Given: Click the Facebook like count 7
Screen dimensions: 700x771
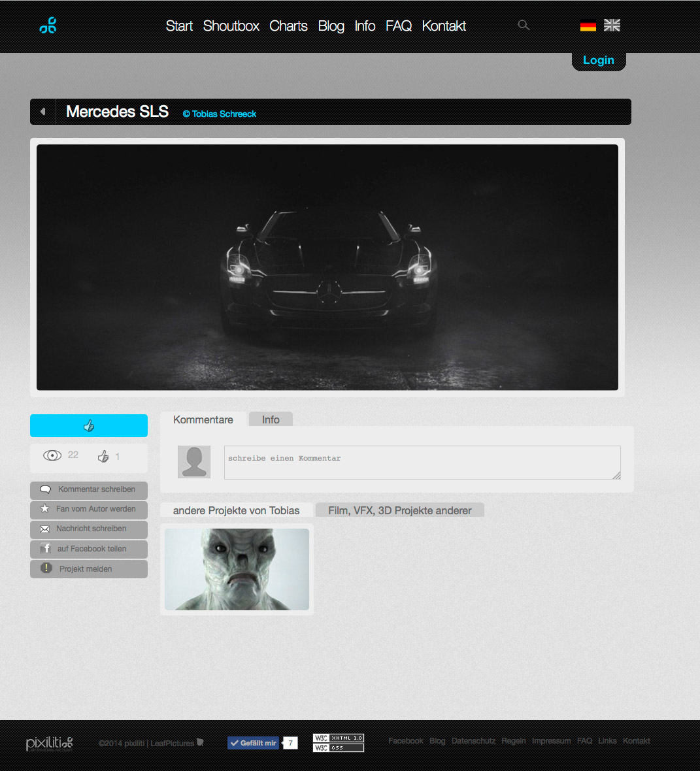Looking at the screenshot, I should pyautogui.click(x=290, y=743).
